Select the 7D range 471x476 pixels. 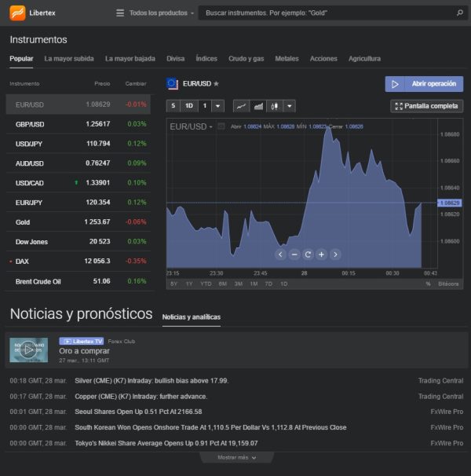(x=268, y=284)
